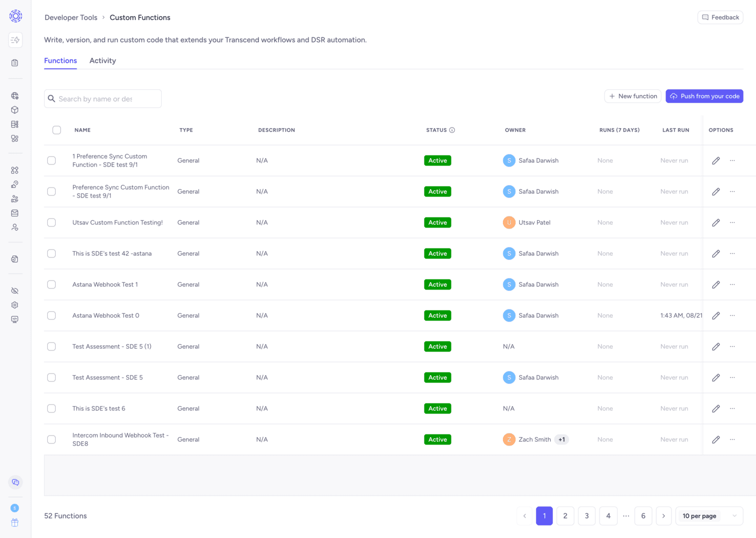Tick the Astana Webhook Test 0 checkbox
Screen dimensions: 756x538
click(51, 316)
